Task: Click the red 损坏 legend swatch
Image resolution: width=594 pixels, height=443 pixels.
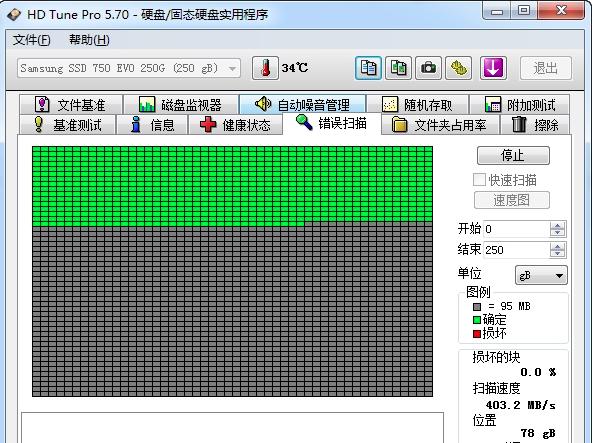Action: coord(477,334)
